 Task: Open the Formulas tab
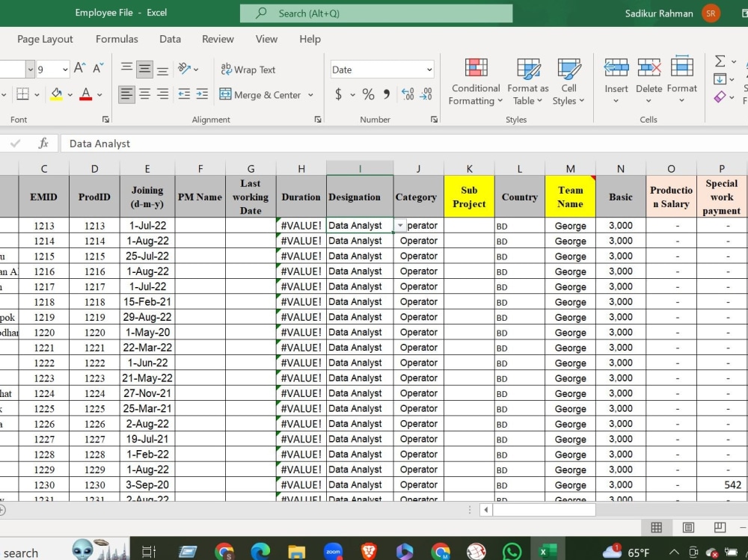coord(117,39)
